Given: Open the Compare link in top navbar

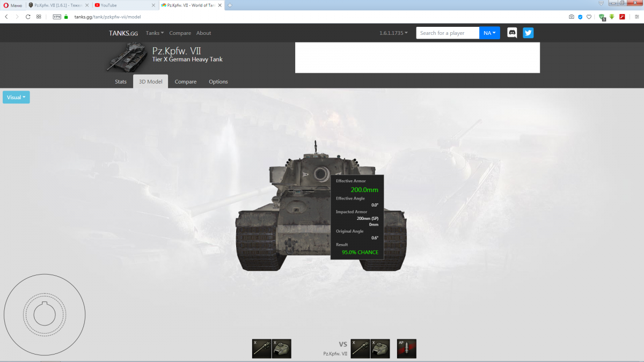Looking at the screenshot, I should coord(180,33).
